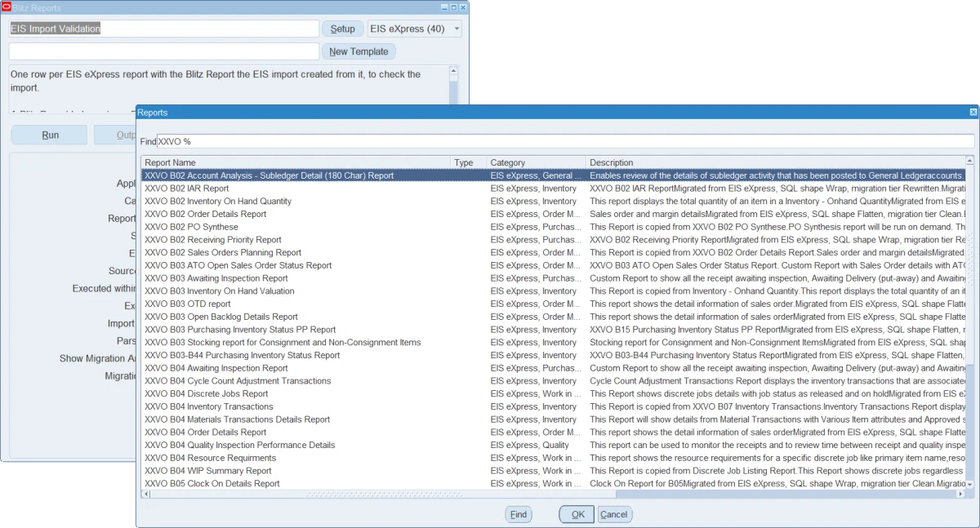This screenshot has width=980, height=528.
Task: Select XXVO B04 Materials Transactions Details Report
Action: point(553,419)
